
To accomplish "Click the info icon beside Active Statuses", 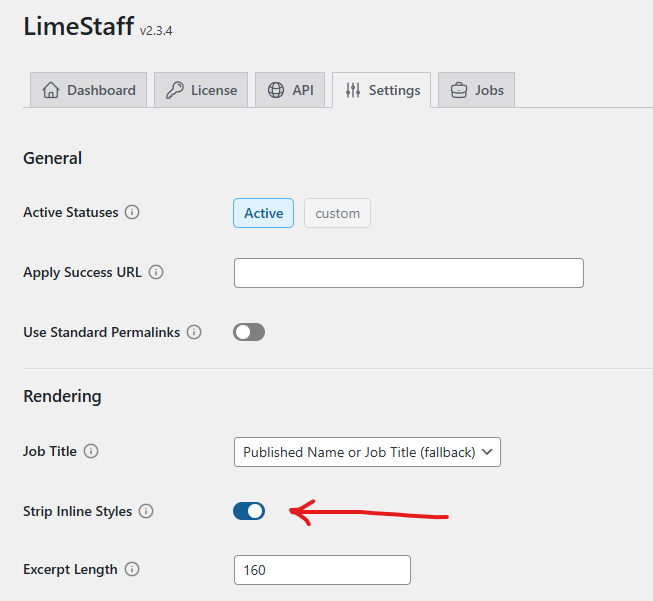I will tap(132, 212).
